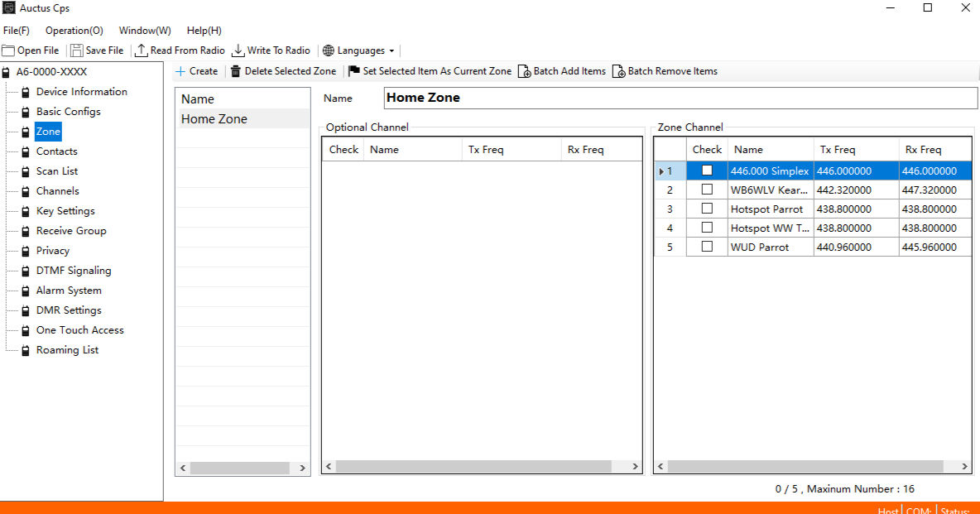The height and width of the screenshot is (514, 980).
Task: Open the Help(H) menu
Action: (x=204, y=31)
